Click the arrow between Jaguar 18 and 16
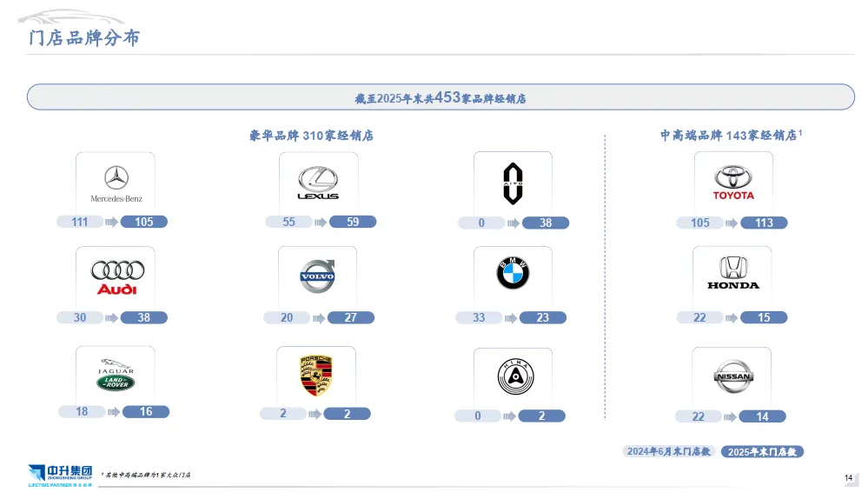 pos(114,412)
